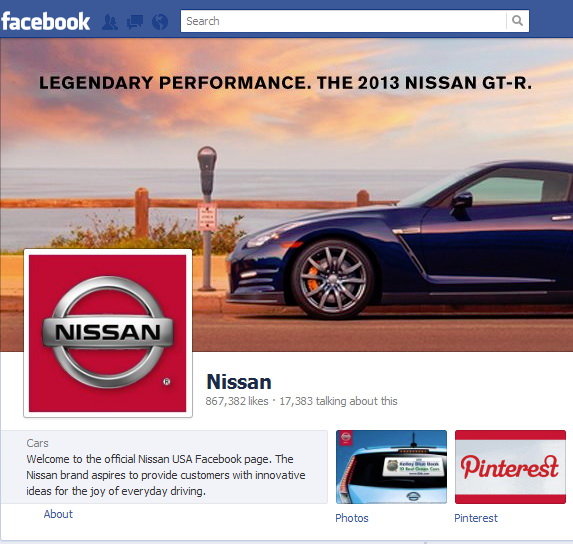Click the Cars category label

click(37, 443)
